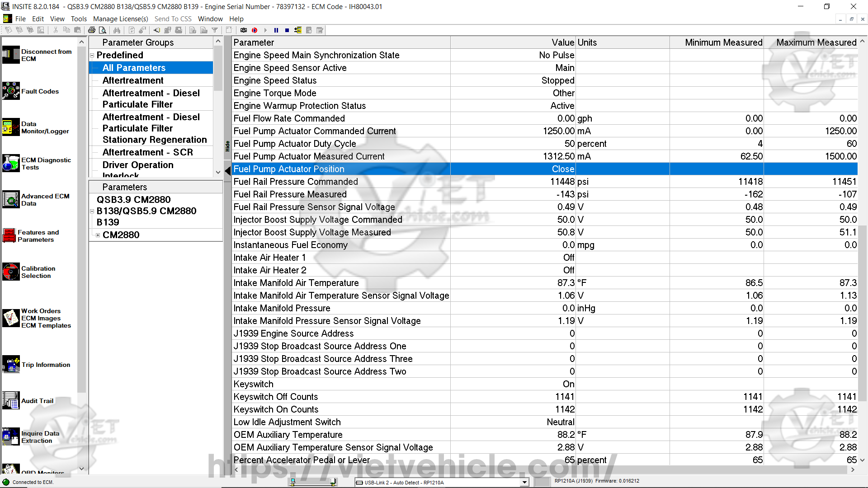
Task: Open Calibration Selection icon
Action: (11, 272)
